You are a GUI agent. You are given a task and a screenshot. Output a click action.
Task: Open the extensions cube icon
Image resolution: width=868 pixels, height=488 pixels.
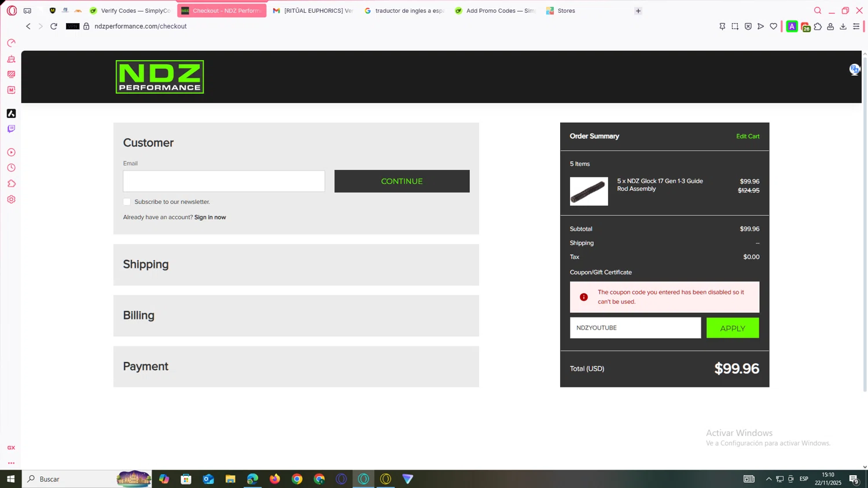[818, 26]
